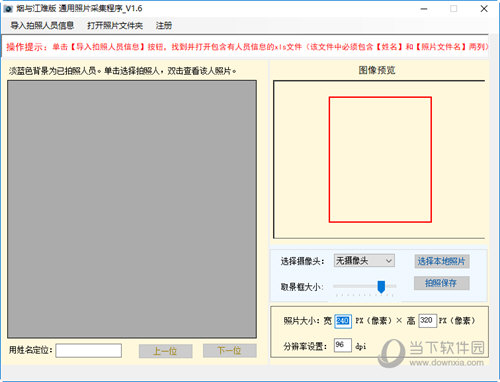This screenshot has height=382, width=500.
Task: Click the 图像预览 heading label
Action: tap(377, 70)
